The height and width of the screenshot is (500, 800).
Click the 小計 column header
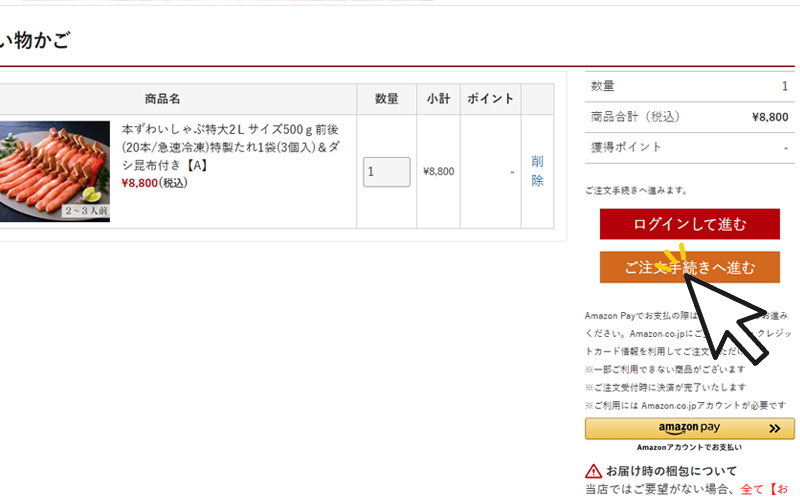tap(438, 99)
